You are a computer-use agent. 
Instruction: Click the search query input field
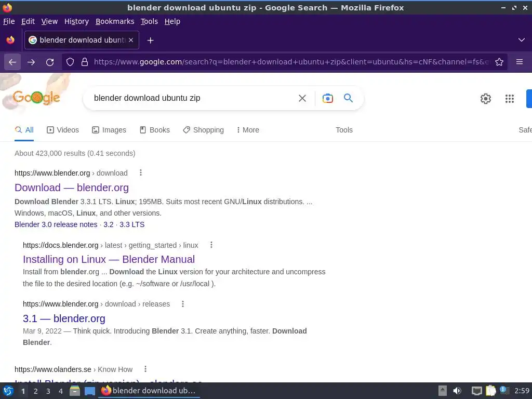[192, 98]
